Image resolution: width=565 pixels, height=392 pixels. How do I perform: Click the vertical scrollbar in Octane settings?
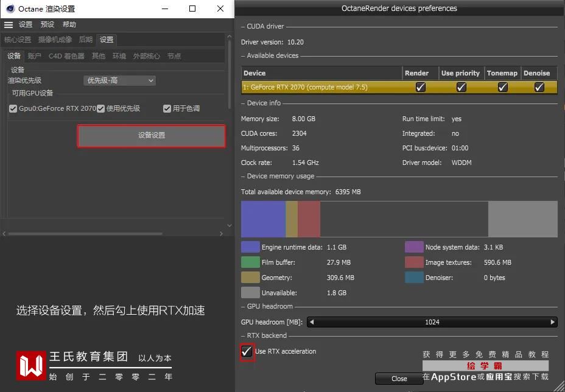(230, 74)
